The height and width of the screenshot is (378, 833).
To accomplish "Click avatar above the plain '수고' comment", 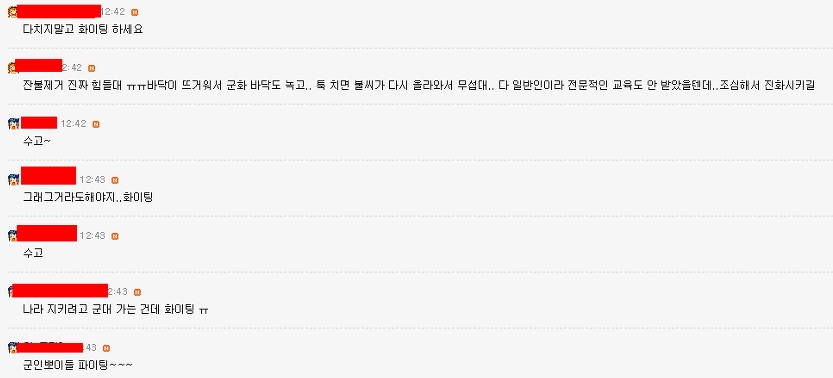I will [14, 235].
